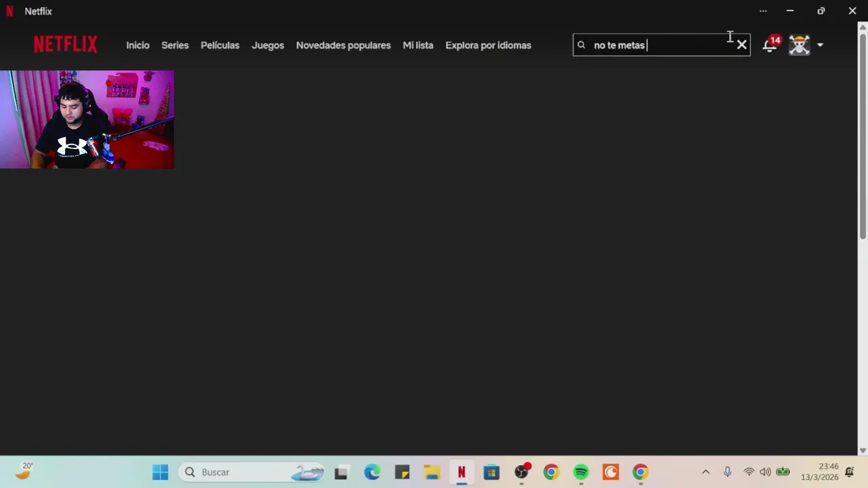Open Spotify from taskbar

581,472
